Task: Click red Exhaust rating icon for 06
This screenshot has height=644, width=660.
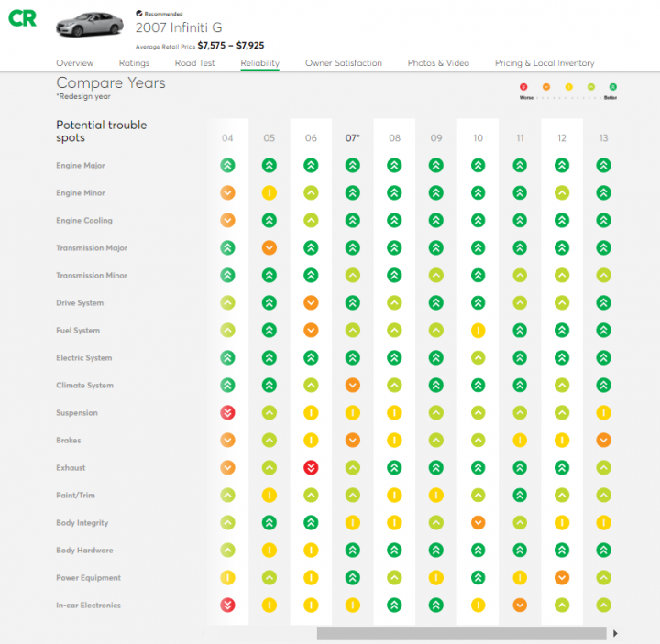Action: [x=311, y=467]
